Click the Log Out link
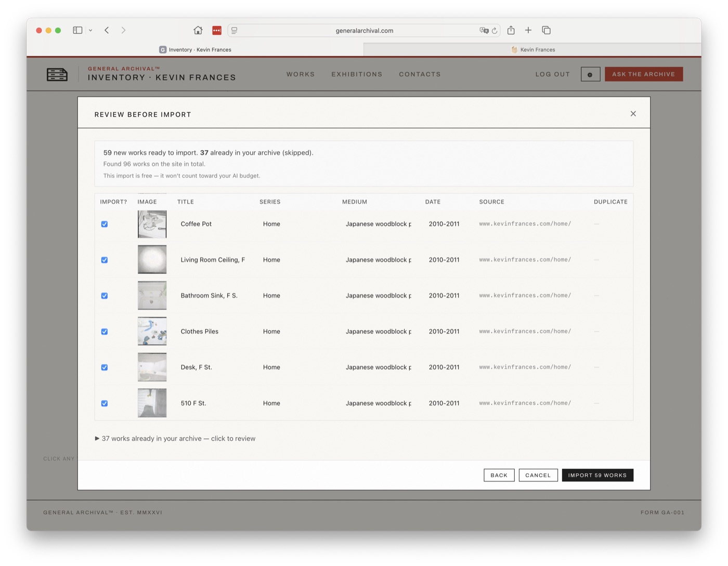The height and width of the screenshot is (566, 728). pos(553,74)
